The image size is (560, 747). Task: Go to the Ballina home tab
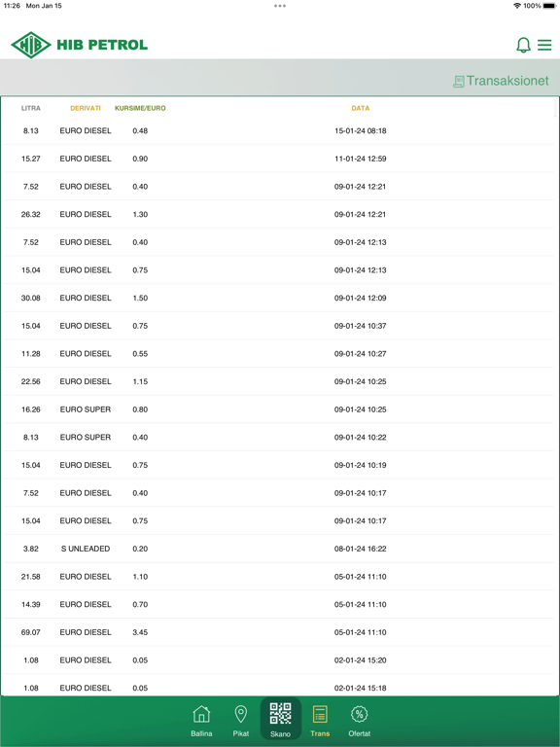tap(201, 721)
